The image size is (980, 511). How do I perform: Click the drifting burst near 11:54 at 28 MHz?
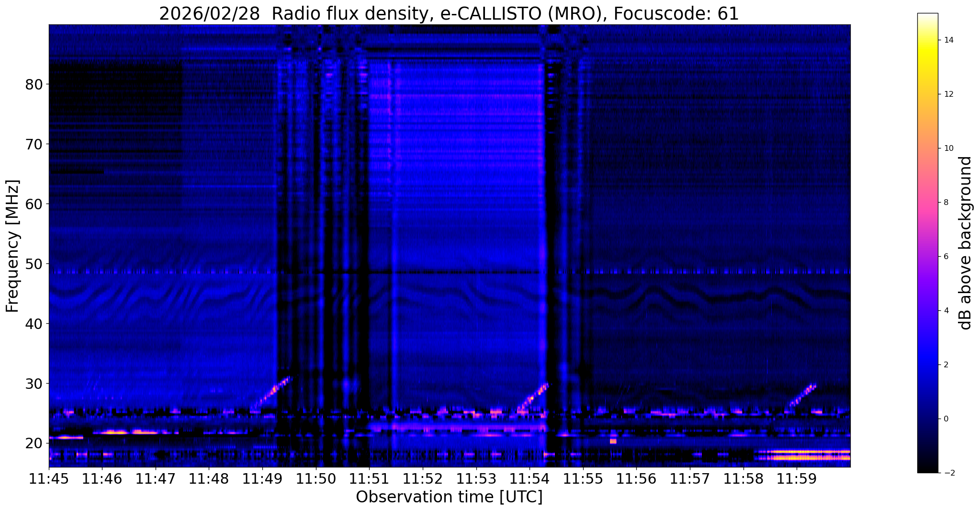533,397
